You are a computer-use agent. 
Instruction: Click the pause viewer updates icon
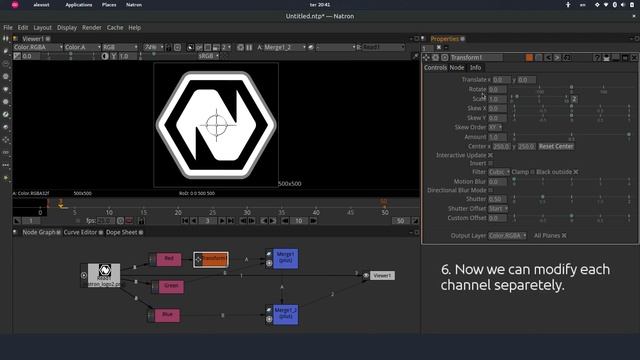[249, 47]
